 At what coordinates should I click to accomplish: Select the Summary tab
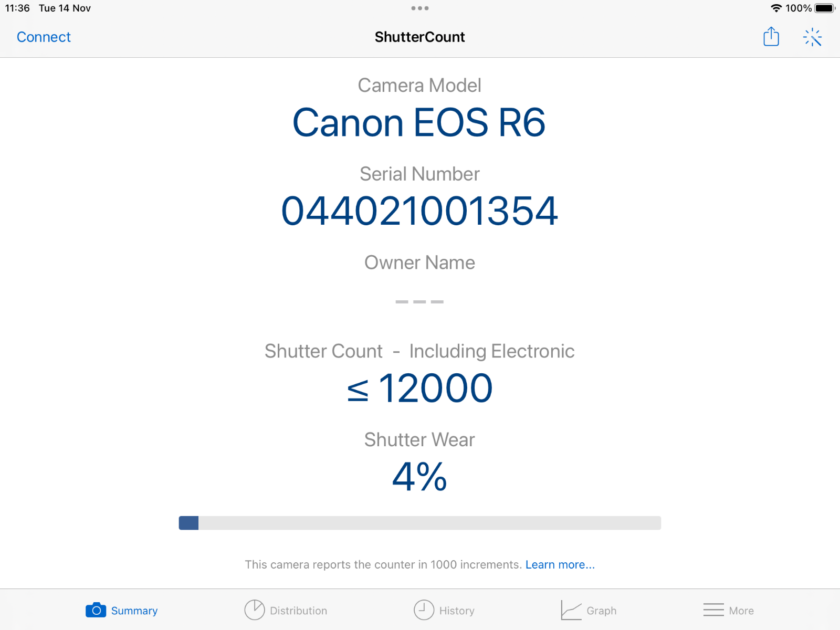click(121, 610)
